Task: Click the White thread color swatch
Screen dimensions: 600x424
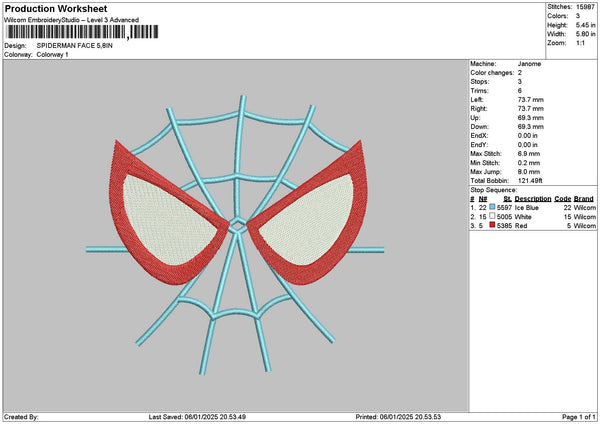Action: point(492,216)
